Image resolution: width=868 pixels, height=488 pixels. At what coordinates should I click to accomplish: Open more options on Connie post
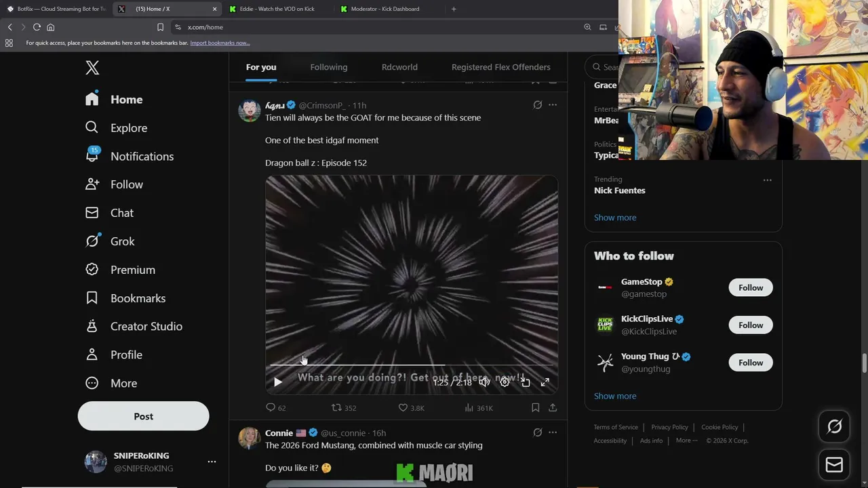(x=553, y=432)
